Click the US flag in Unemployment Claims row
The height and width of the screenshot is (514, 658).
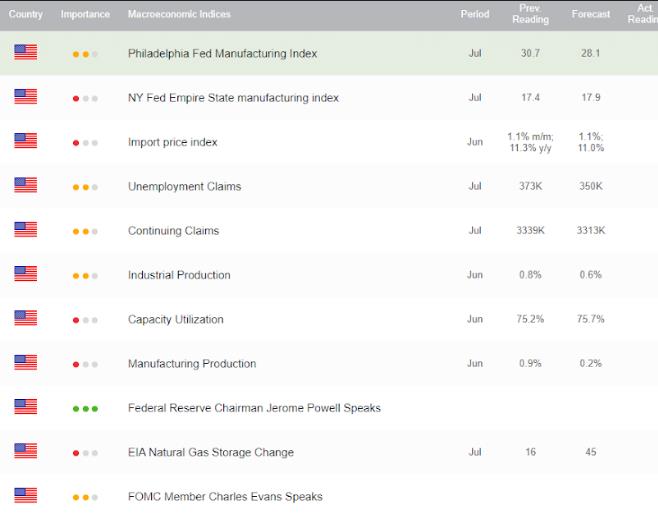click(26, 185)
